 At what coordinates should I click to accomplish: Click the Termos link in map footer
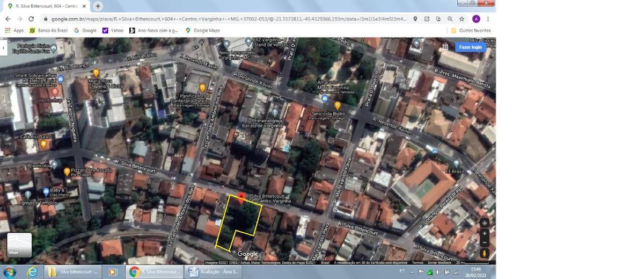417,263
